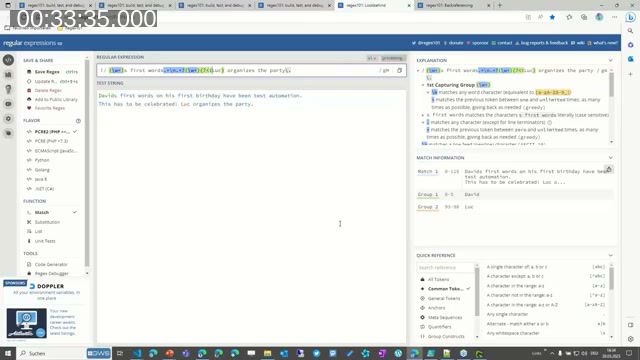The image size is (640, 360).
Task: Open the donate link in header
Action: [x=454, y=43]
